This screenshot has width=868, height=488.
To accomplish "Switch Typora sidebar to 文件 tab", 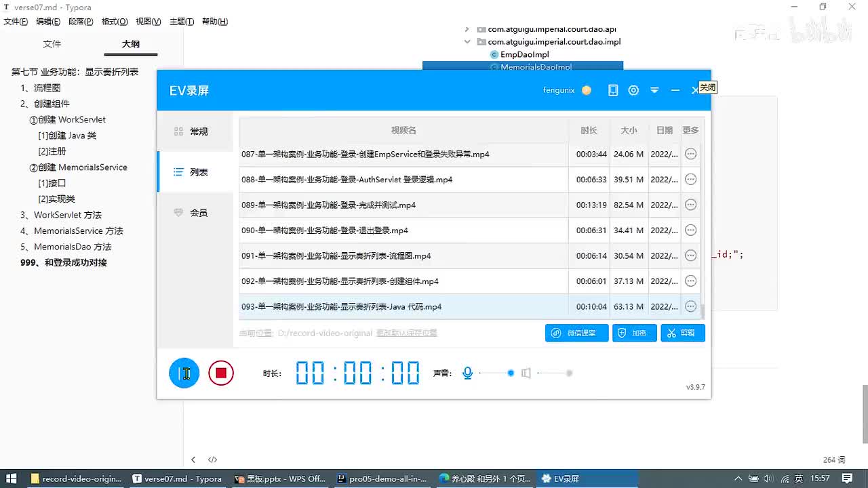I will (52, 44).
